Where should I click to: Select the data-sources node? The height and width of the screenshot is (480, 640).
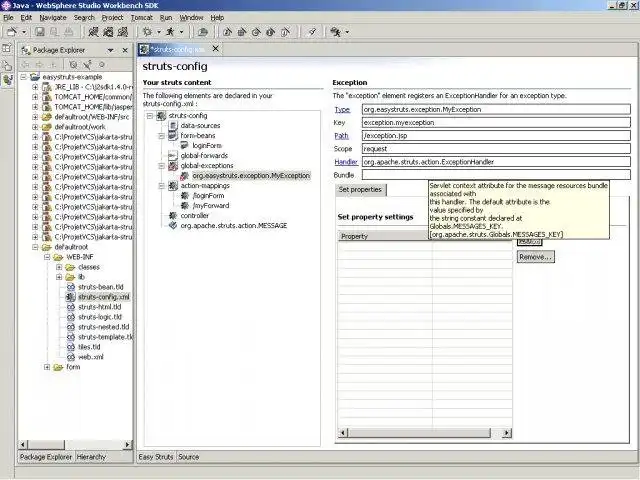[x=200, y=126]
